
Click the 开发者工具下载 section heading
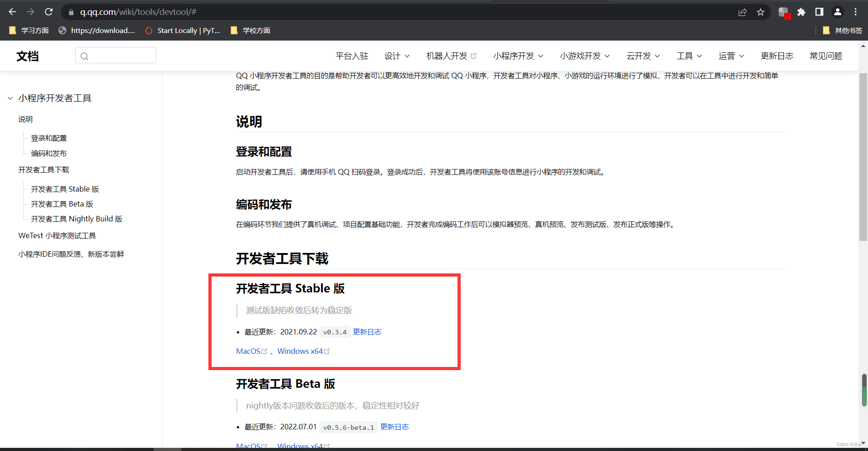[x=282, y=258]
